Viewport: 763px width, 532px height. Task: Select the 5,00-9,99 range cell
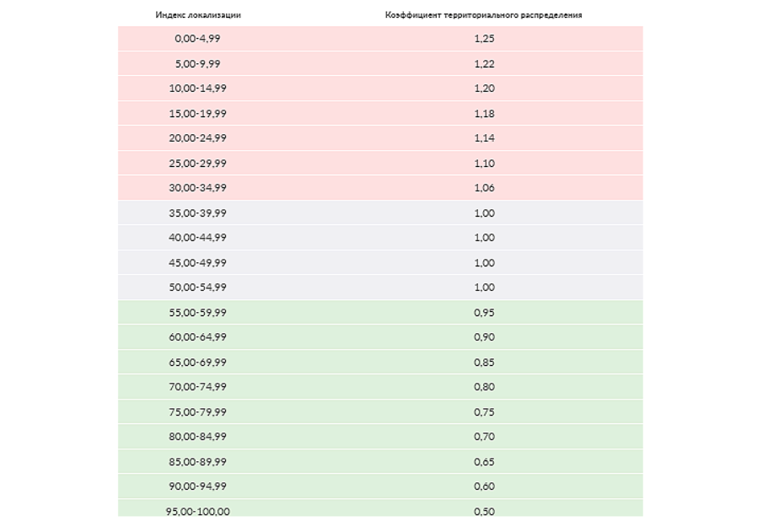[x=197, y=64]
